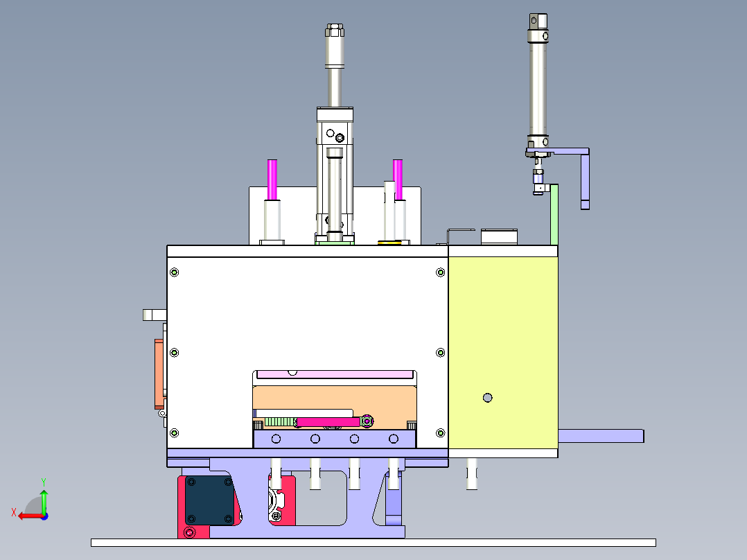Image resolution: width=747 pixels, height=560 pixels.
Task: Select the middle-left screw on the white front panel
Action: point(175,353)
